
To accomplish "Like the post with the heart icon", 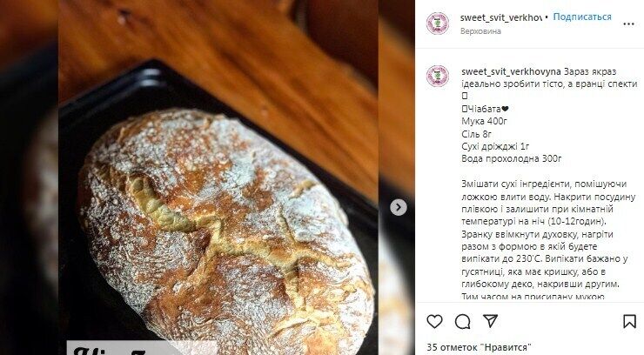I will pos(434,321).
